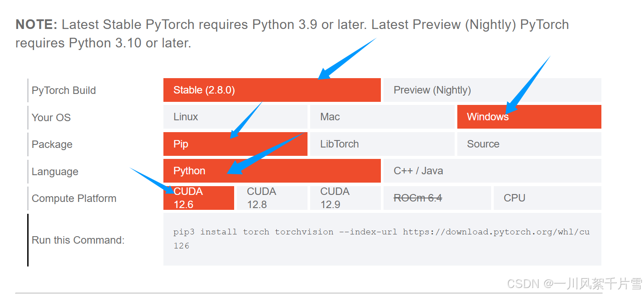Choose C++ / Java language option
This screenshot has height=295, width=644.
tap(492, 171)
